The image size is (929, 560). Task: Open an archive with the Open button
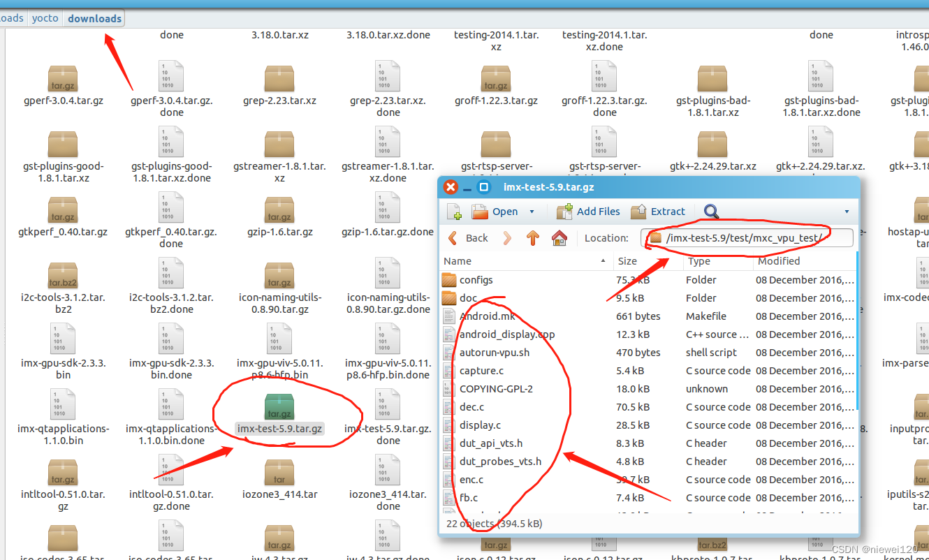(495, 212)
